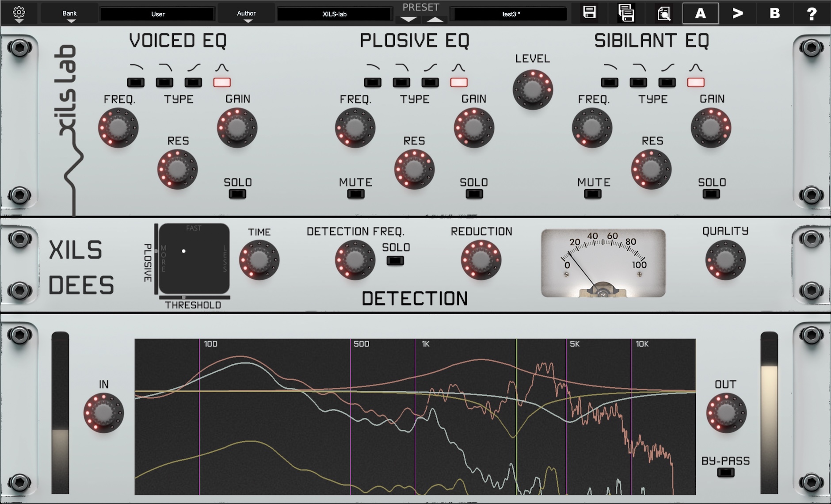
Task: Open the preset browser search icon
Action: (x=663, y=13)
